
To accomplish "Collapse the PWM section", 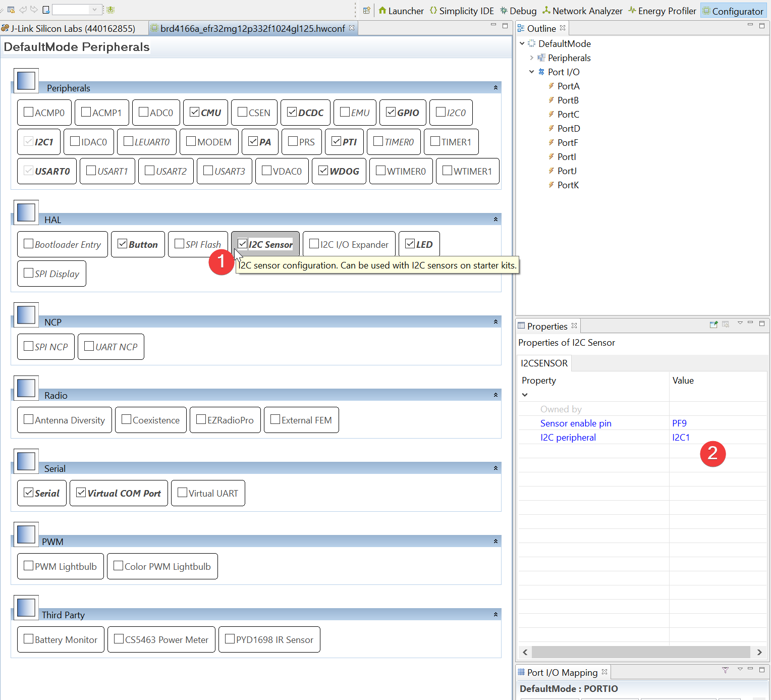I will pyautogui.click(x=495, y=542).
